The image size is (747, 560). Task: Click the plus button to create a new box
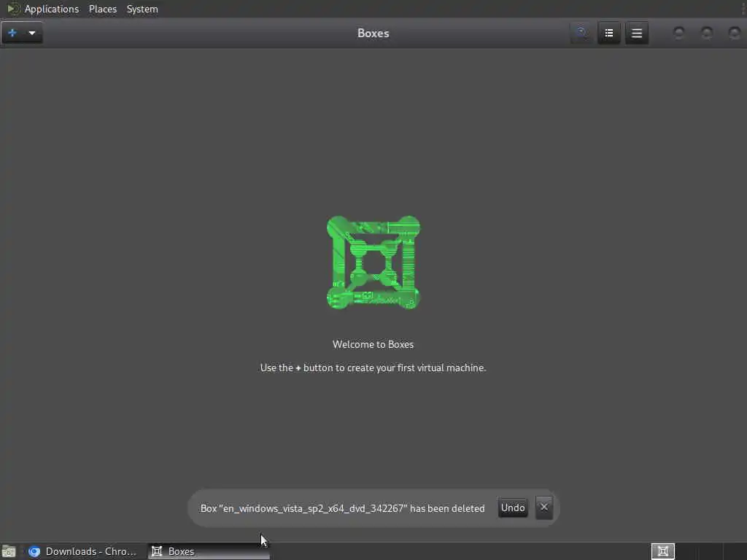[x=12, y=33]
